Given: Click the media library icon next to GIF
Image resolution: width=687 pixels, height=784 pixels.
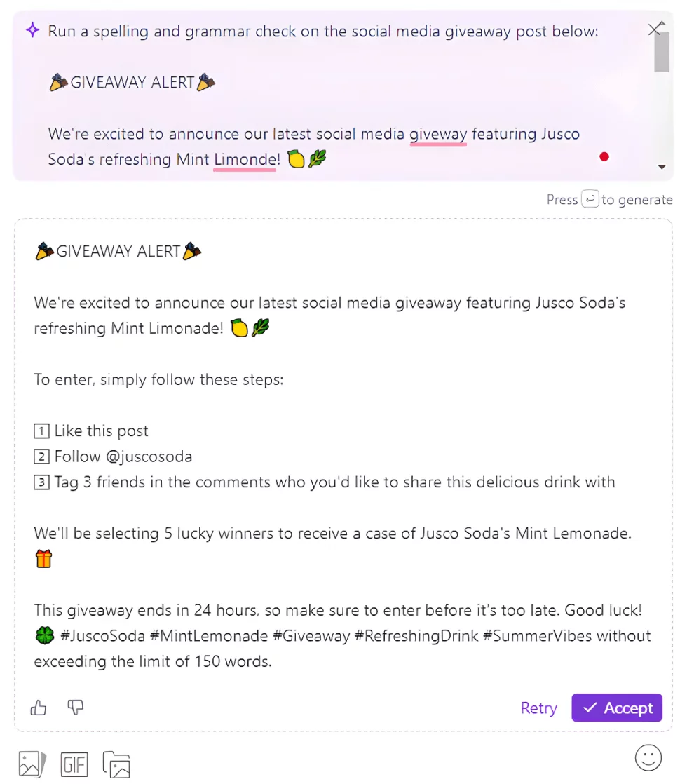Looking at the screenshot, I should click(x=116, y=764).
